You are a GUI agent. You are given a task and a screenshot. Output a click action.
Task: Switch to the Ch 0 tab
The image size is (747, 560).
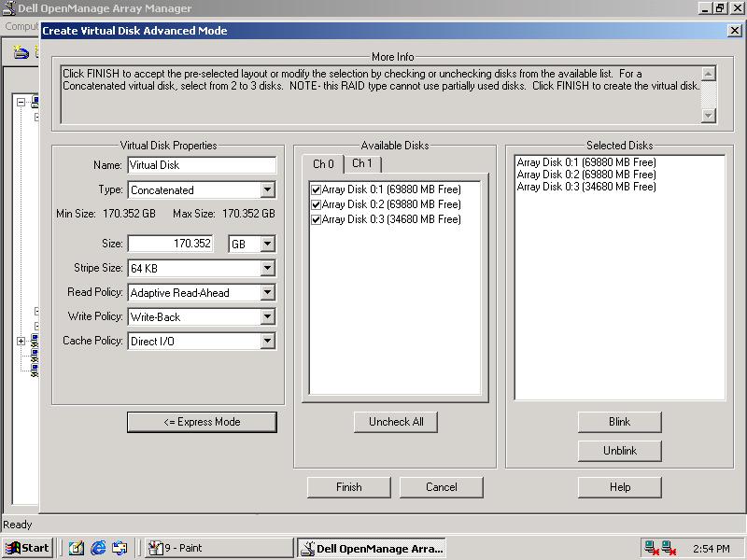[323, 164]
